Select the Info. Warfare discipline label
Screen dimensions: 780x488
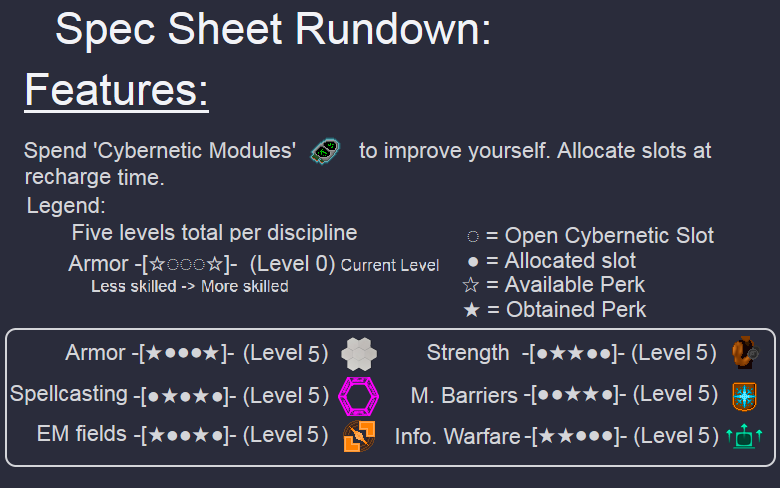pyautogui.click(x=458, y=437)
